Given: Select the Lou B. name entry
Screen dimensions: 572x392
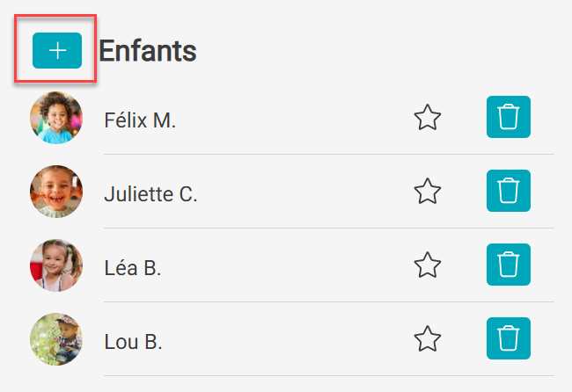Looking at the screenshot, I should [x=133, y=342].
